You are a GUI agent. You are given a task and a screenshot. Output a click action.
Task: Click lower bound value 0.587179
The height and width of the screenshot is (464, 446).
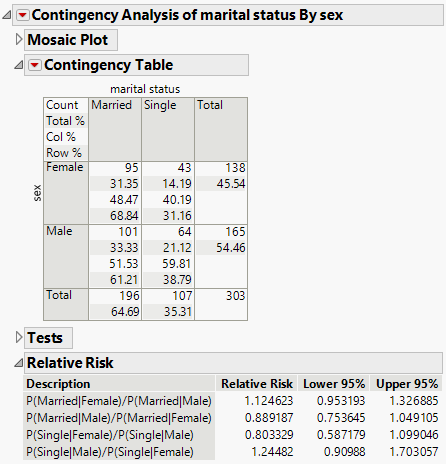(x=341, y=435)
